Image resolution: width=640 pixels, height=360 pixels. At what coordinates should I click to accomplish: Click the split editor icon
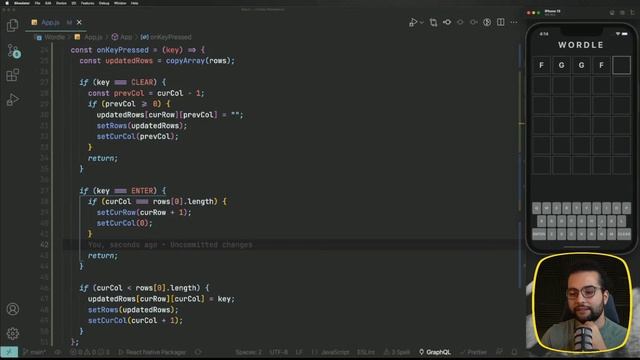(500, 22)
